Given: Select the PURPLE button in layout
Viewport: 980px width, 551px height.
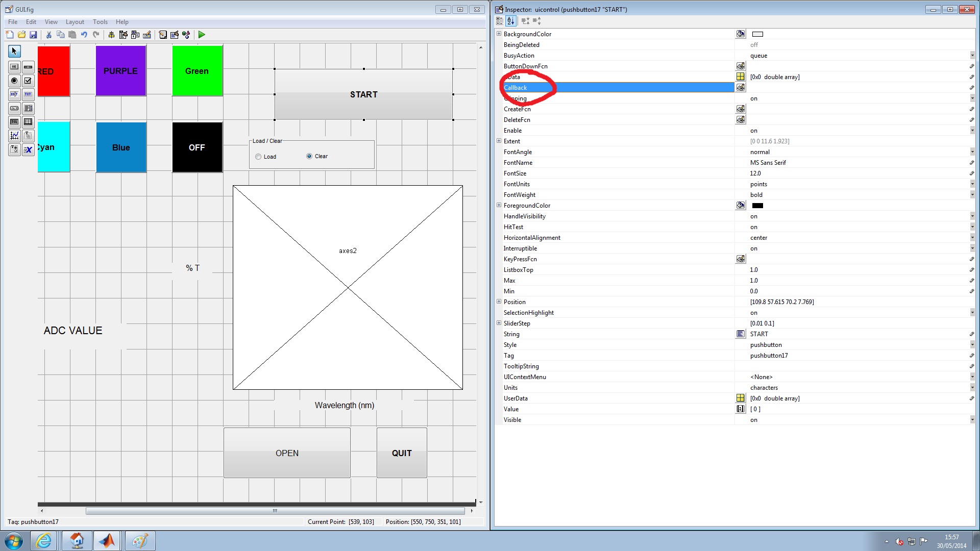Looking at the screenshot, I should click(121, 71).
